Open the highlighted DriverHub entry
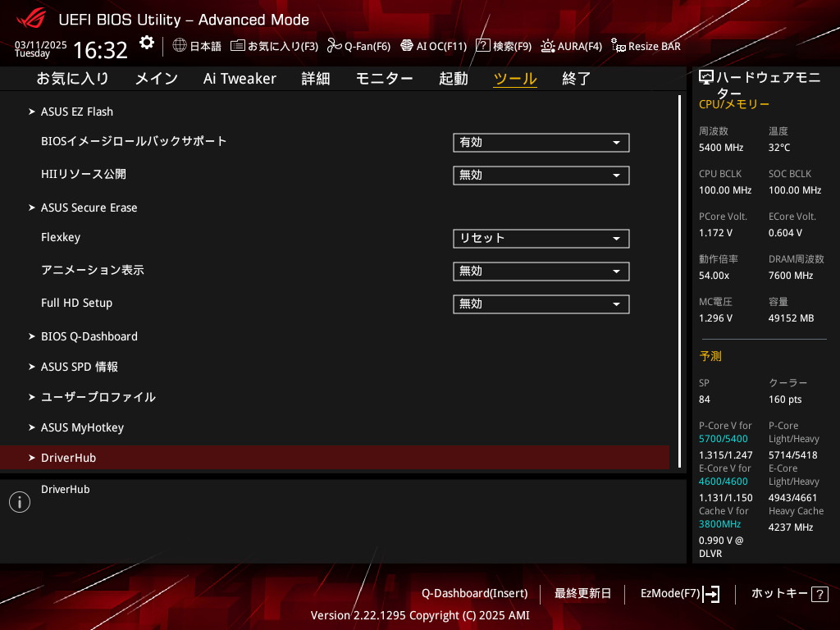 tap(335, 458)
